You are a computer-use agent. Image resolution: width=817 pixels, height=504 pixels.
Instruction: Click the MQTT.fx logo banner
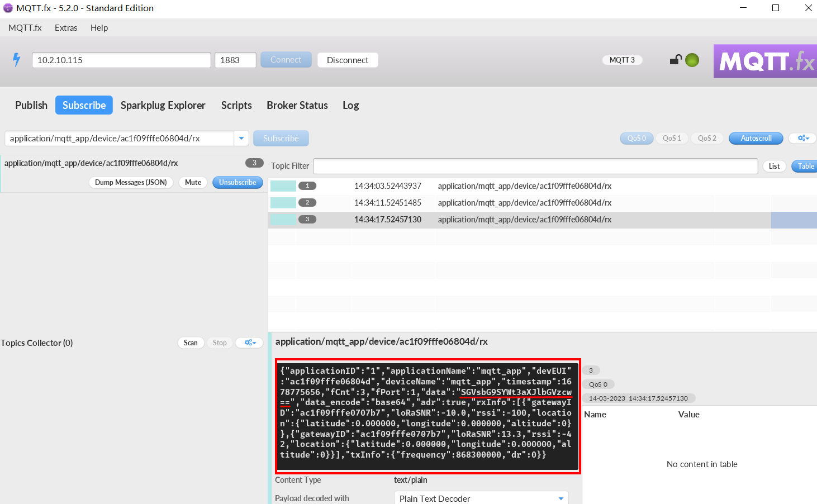[x=765, y=61]
